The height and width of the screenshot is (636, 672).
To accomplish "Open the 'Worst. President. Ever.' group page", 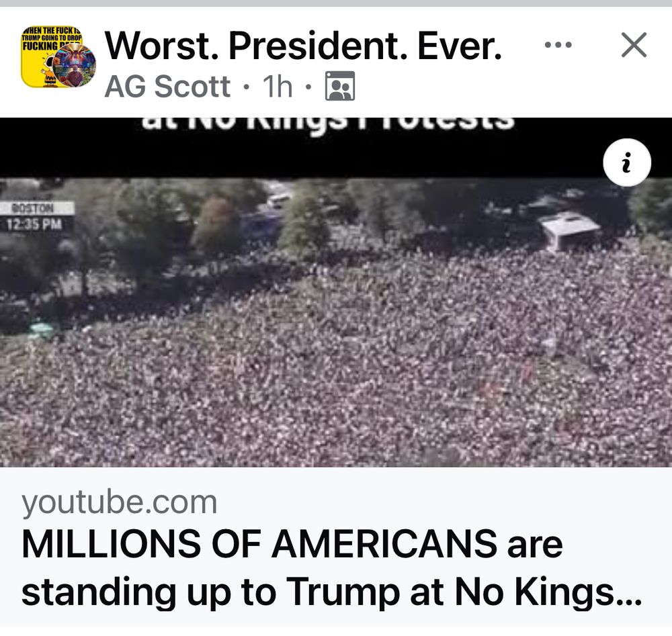I will coord(303,46).
